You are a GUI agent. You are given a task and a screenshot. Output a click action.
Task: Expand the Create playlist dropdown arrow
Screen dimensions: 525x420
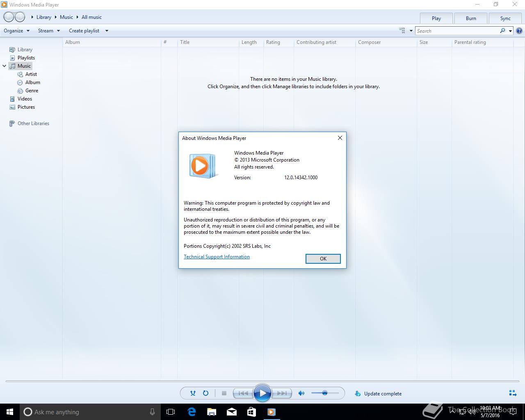[x=107, y=31]
